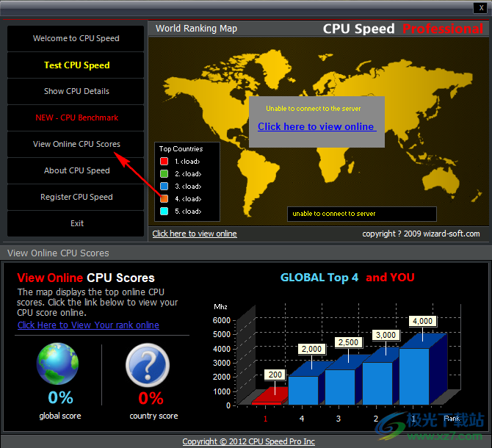Click the 'Click here to view online' link below map
This screenshot has width=492, height=448.
195,234
